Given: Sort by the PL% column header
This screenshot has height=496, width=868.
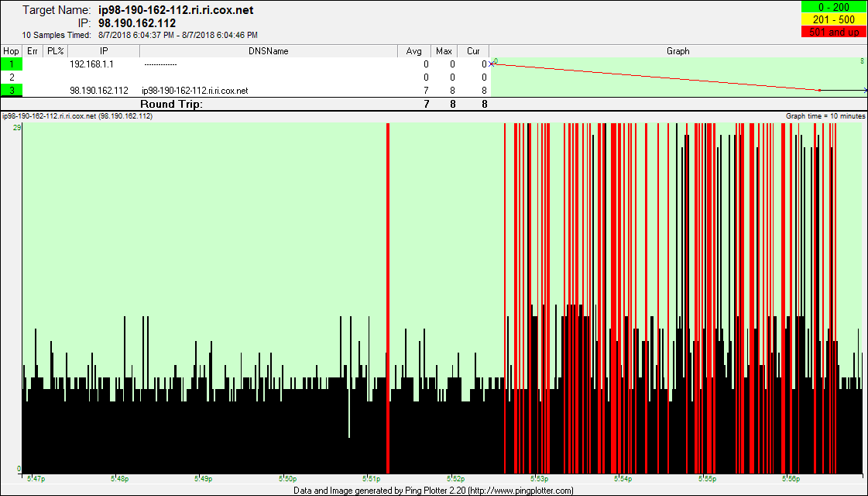Looking at the screenshot, I should tap(55, 51).
